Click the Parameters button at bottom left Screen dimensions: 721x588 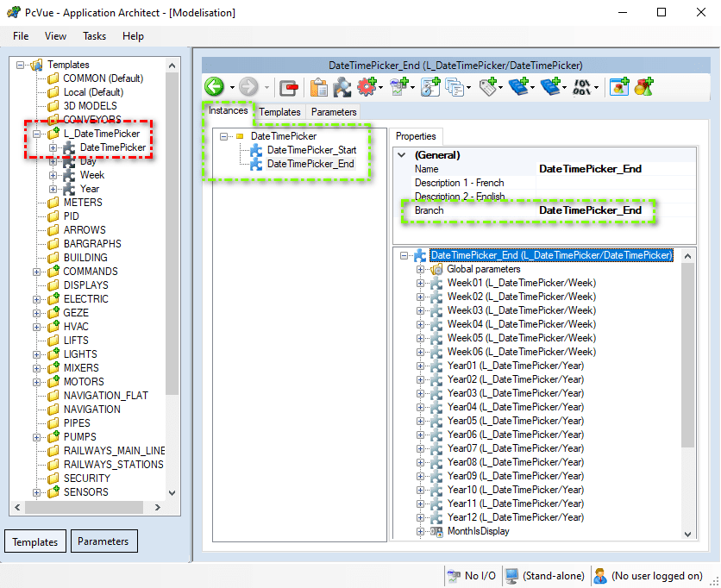103,541
